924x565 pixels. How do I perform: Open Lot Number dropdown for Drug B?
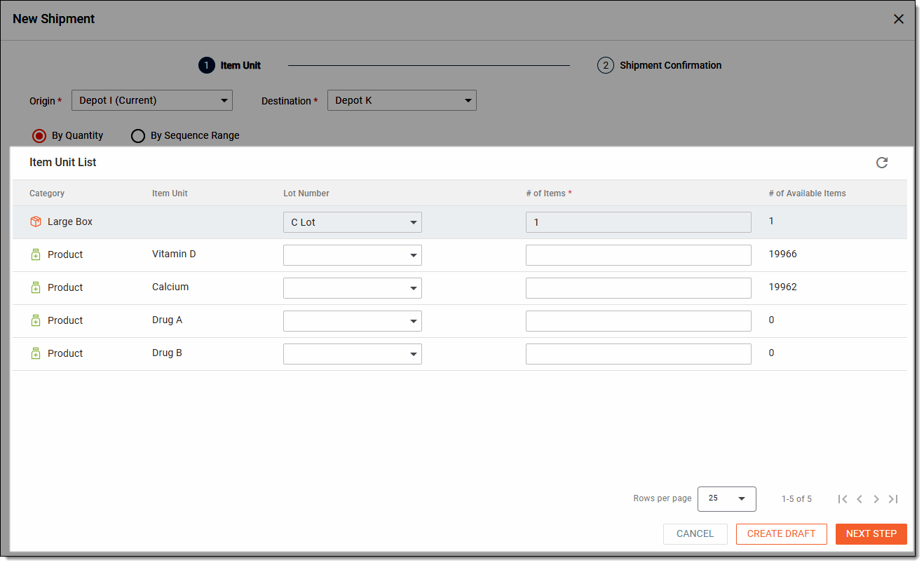click(x=353, y=354)
